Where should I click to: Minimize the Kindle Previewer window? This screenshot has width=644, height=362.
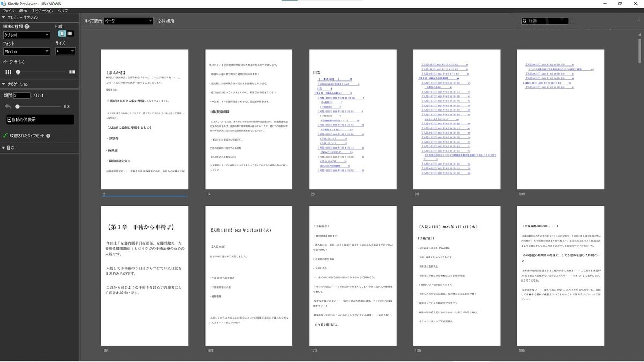[604, 3]
